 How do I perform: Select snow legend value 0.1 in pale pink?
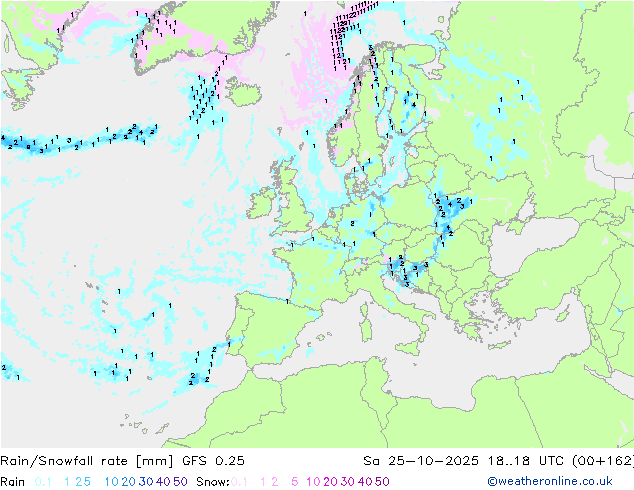pos(239,482)
